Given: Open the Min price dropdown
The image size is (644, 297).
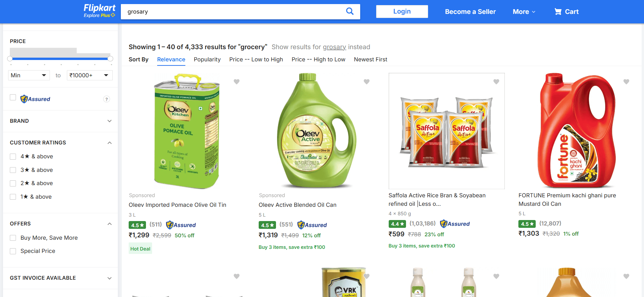Looking at the screenshot, I should pos(29,75).
